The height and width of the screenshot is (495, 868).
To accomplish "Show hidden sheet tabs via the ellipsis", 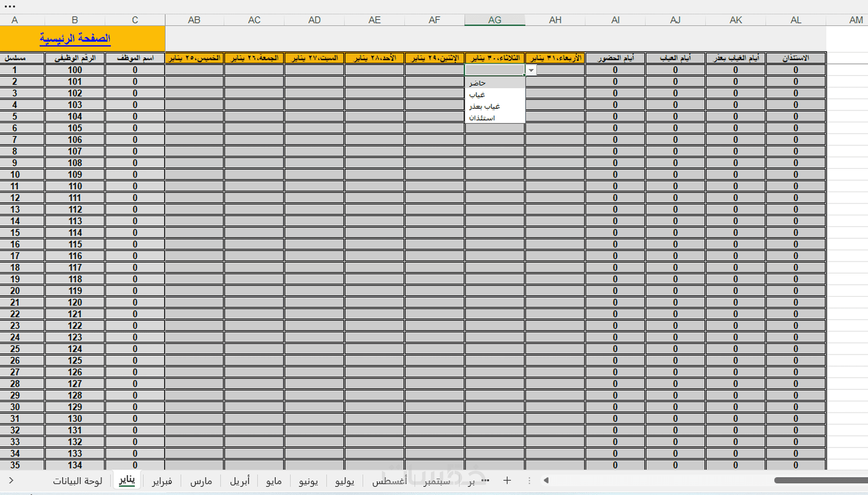I will [x=485, y=480].
